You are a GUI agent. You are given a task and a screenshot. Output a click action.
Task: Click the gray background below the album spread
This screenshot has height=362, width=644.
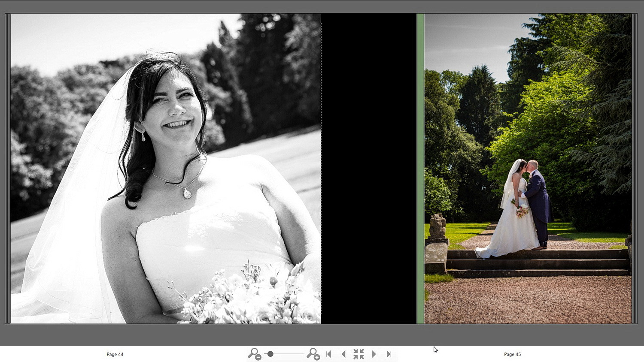322,335
